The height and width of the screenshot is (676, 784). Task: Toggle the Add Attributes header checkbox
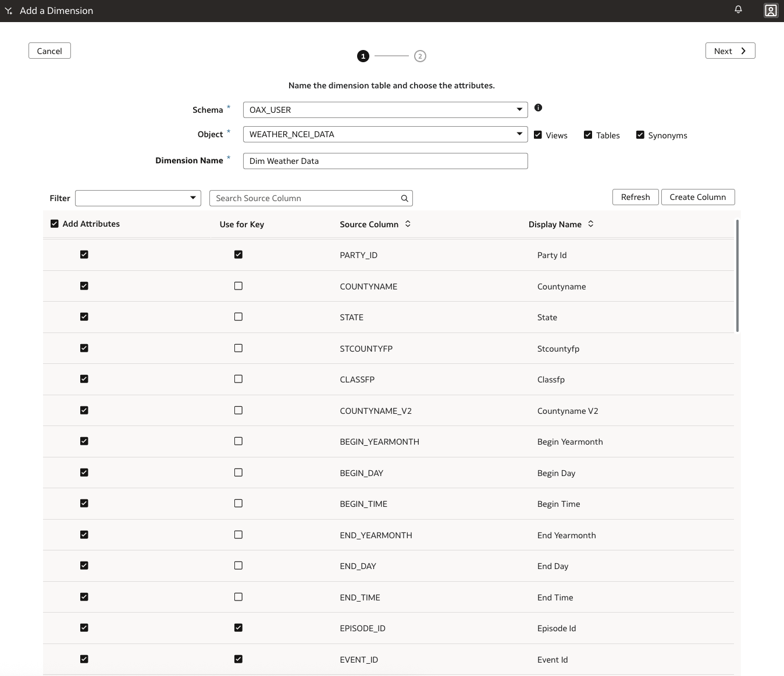55,224
